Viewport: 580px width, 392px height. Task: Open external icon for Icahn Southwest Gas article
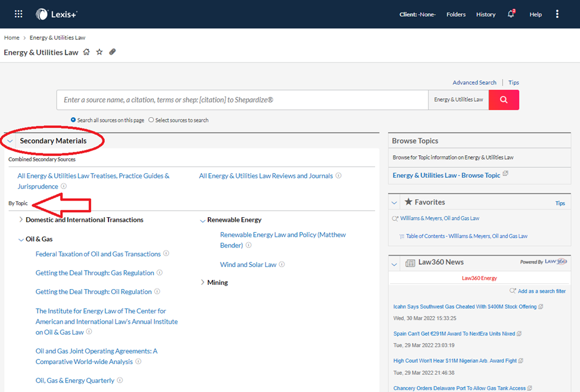coord(541,307)
